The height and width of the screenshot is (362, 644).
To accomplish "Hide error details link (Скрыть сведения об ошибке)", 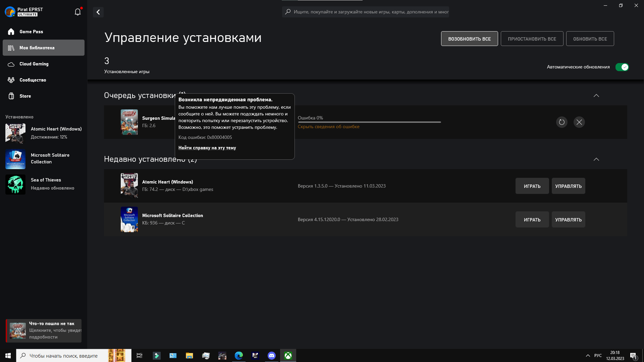I will [328, 127].
